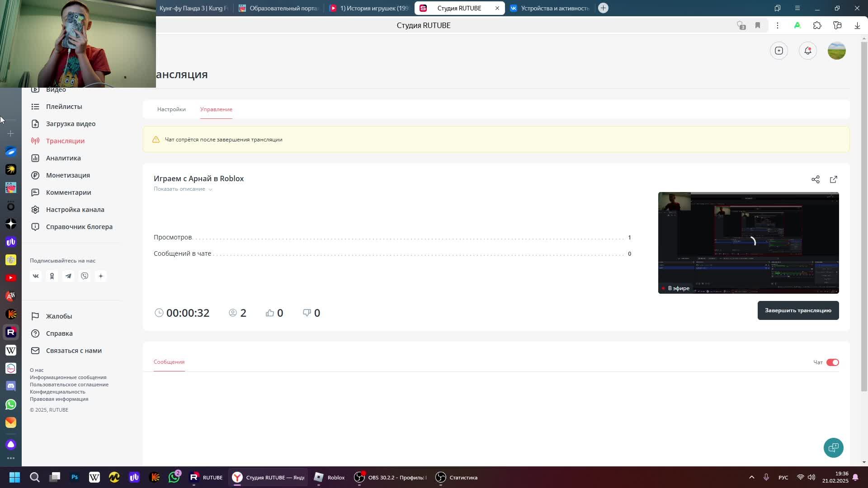Open the Информационные сообщения link
868x488 pixels.
click(x=68, y=377)
